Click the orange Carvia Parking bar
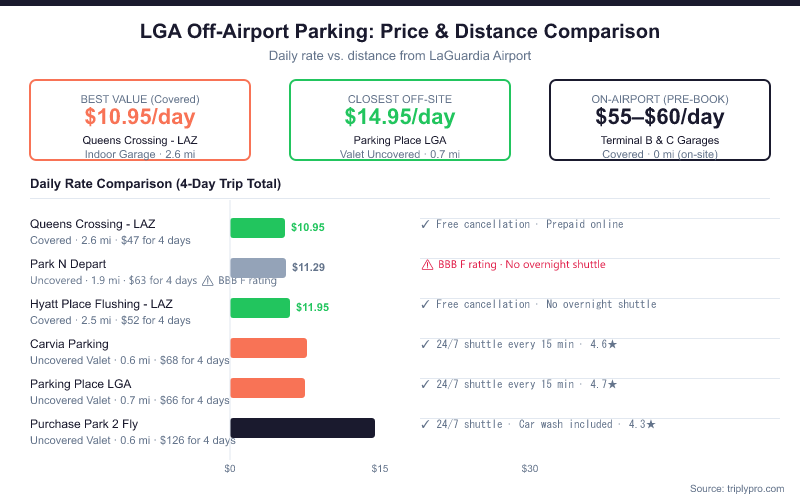Image resolution: width=800 pixels, height=500 pixels. [x=268, y=347]
